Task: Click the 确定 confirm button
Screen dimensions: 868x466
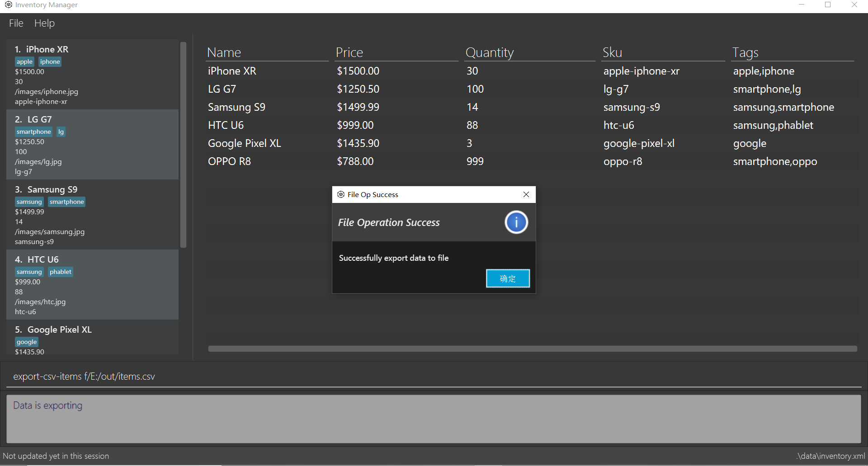Action: tap(508, 278)
